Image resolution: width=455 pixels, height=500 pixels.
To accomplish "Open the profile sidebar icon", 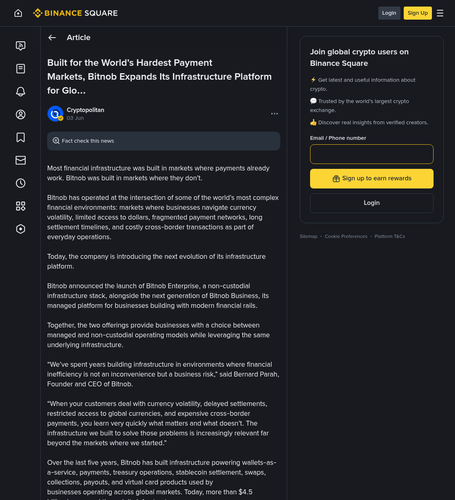I will 21,115.
